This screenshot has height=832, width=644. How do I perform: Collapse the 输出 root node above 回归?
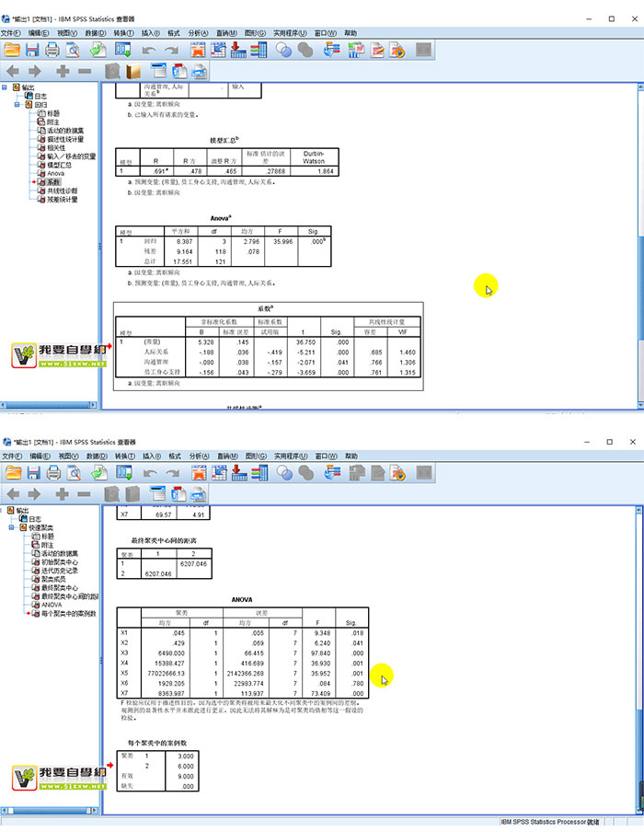coord(5,87)
